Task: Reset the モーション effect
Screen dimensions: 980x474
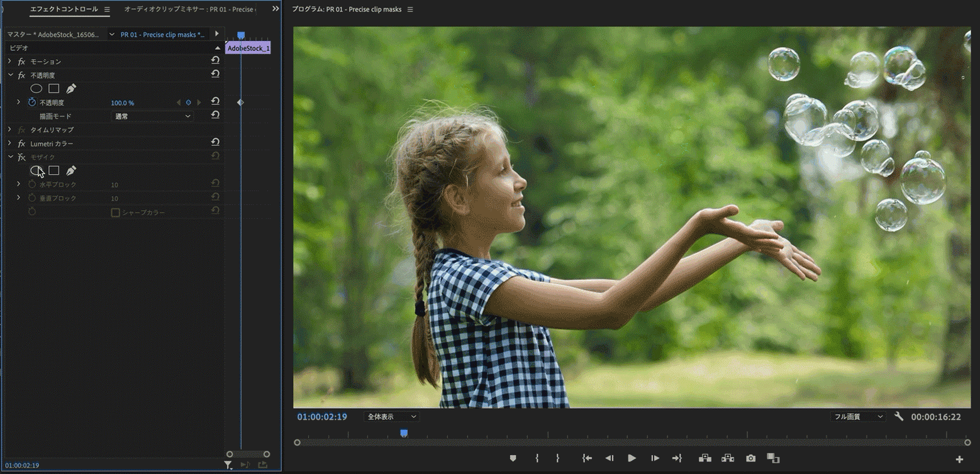Action: coord(215,60)
